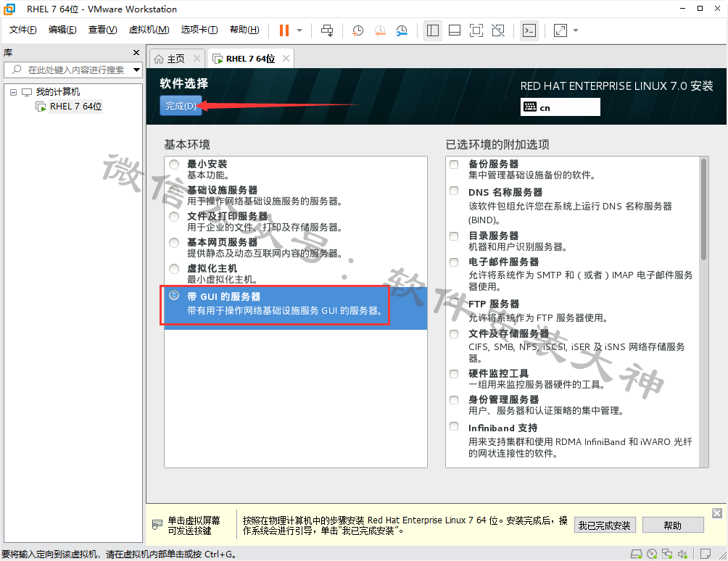This screenshot has height=561, width=728.
Task: Switch to the RHEL 7 64位 tab
Action: (250, 59)
